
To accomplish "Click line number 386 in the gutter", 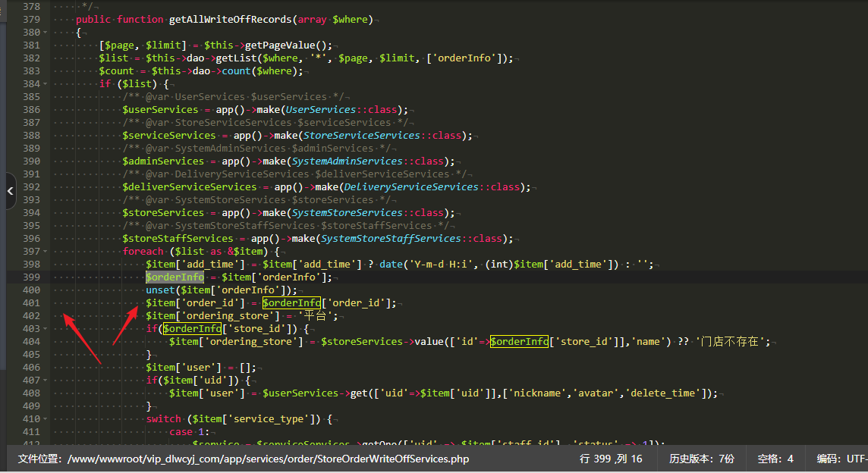I will 30,110.
